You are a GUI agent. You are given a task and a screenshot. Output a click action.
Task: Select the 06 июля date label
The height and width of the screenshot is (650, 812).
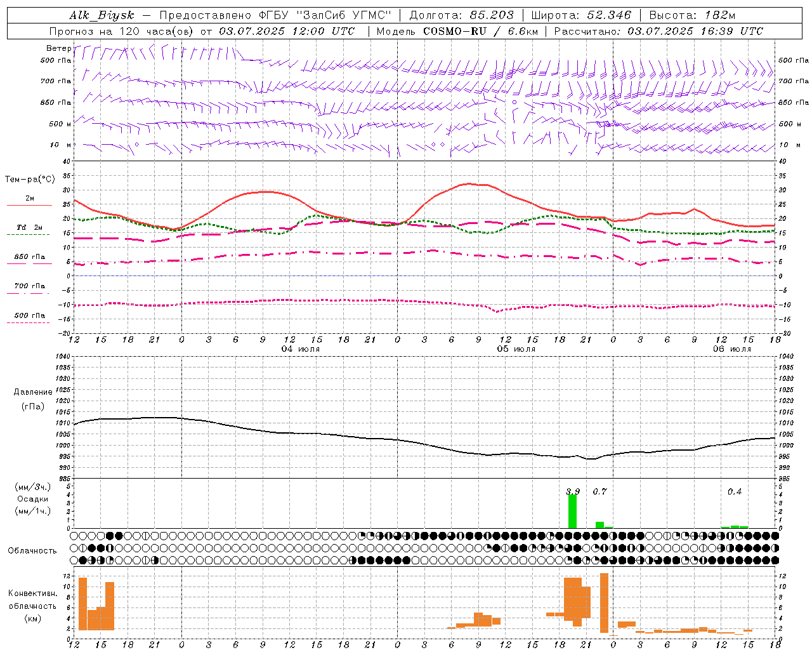point(731,349)
